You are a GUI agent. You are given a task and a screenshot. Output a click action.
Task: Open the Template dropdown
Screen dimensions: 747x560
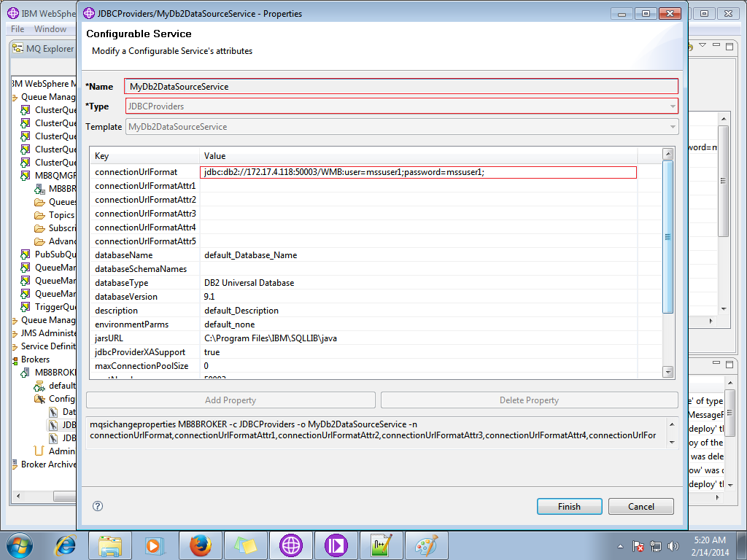coord(402,127)
